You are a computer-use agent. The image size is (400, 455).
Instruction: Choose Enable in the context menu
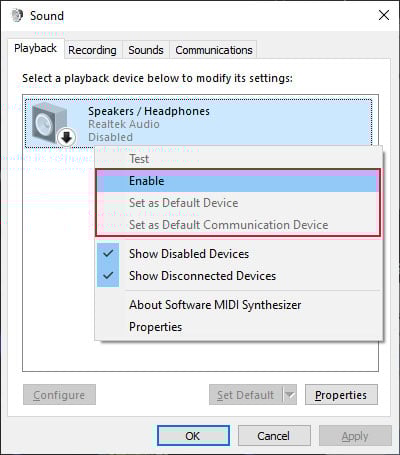(x=238, y=181)
